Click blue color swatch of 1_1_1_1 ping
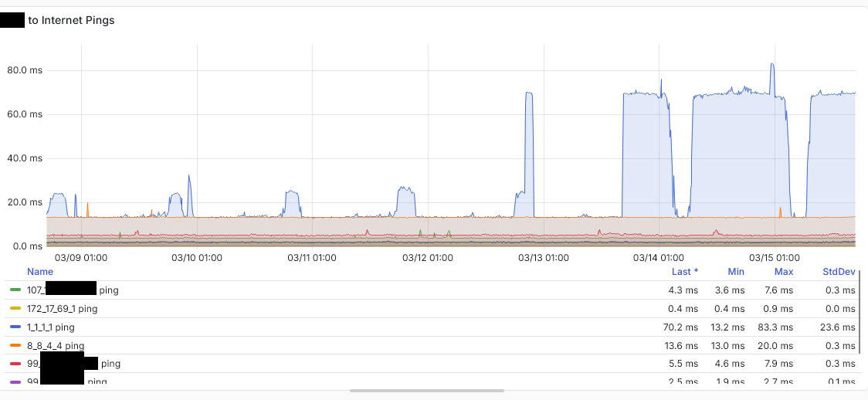This screenshot has height=400, width=868. coord(15,327)
